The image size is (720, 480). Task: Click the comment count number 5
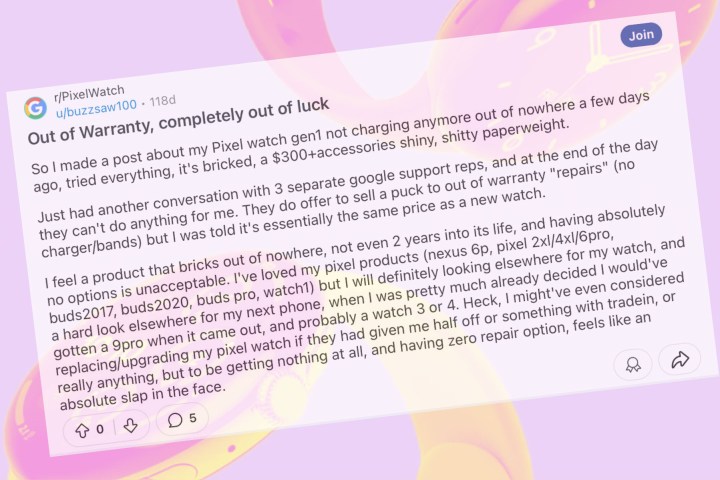point(191,418)
